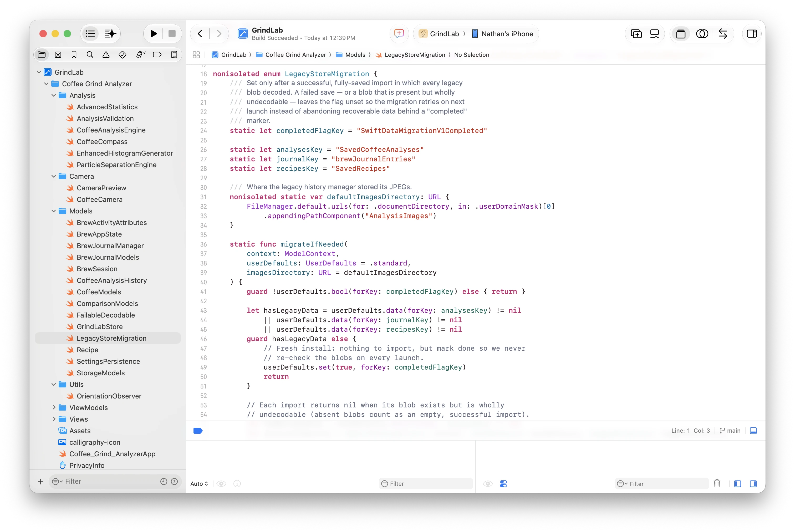Open project navigator folder tab

click(42, 55)
